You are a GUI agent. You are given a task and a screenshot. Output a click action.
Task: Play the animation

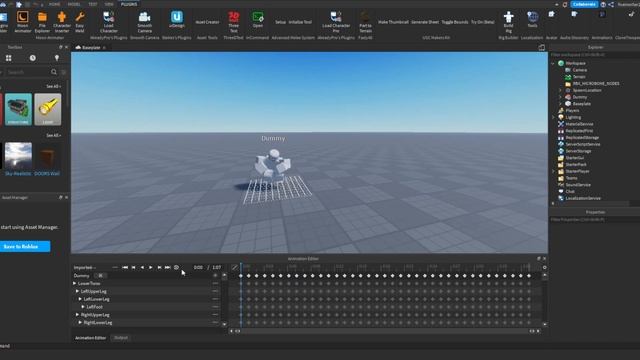tap(151, 267)
